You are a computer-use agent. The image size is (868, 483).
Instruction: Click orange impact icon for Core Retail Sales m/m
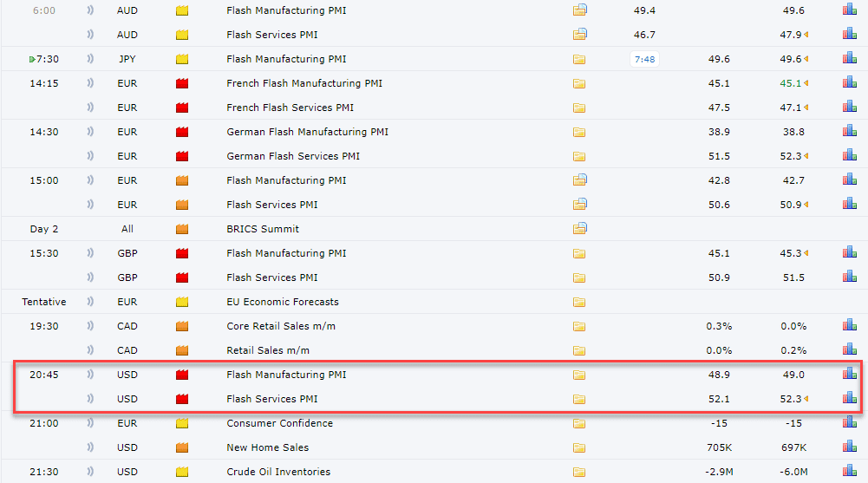click(182, 326)
